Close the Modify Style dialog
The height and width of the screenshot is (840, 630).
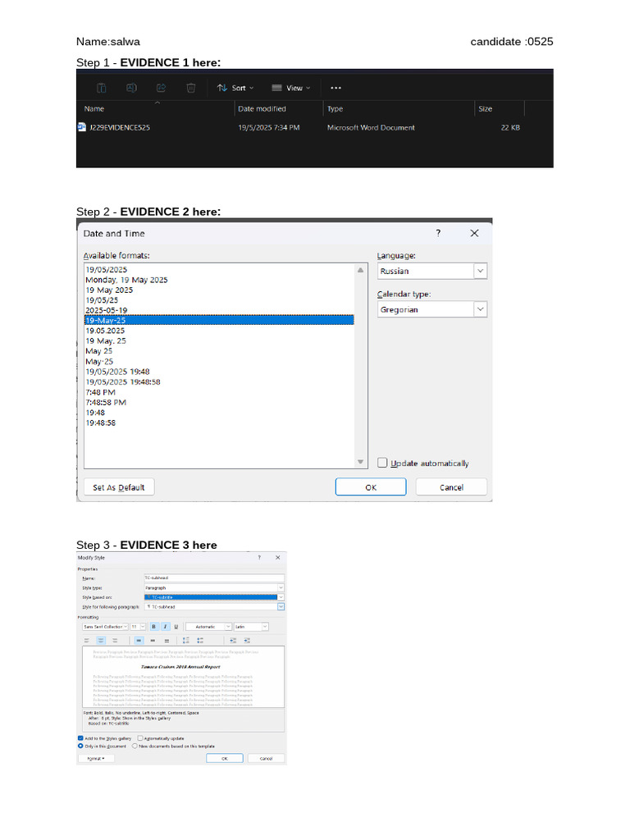coord(277,558)
